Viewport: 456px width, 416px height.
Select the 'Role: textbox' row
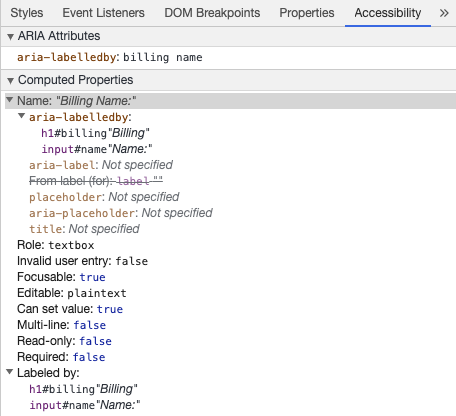(56, 245)
